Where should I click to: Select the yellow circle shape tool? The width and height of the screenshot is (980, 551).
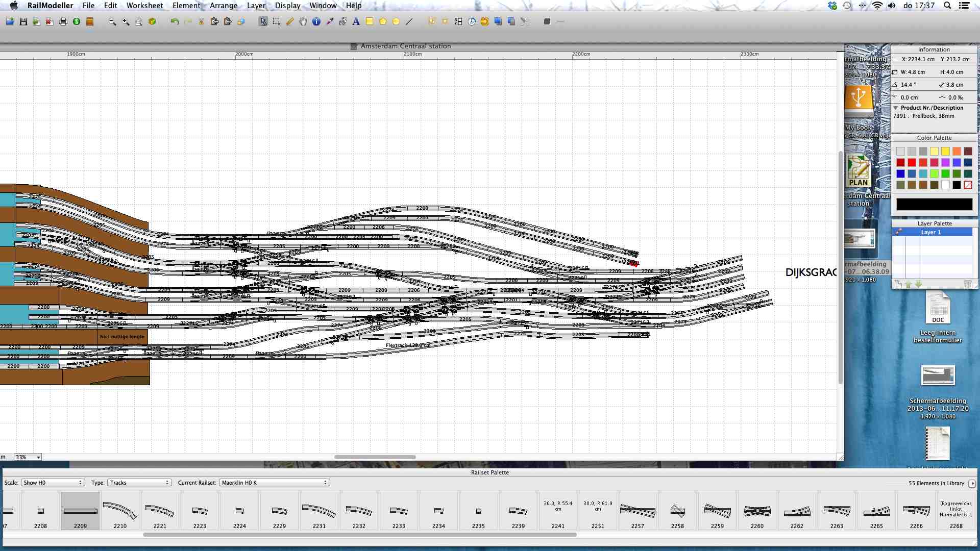[396, 21]
